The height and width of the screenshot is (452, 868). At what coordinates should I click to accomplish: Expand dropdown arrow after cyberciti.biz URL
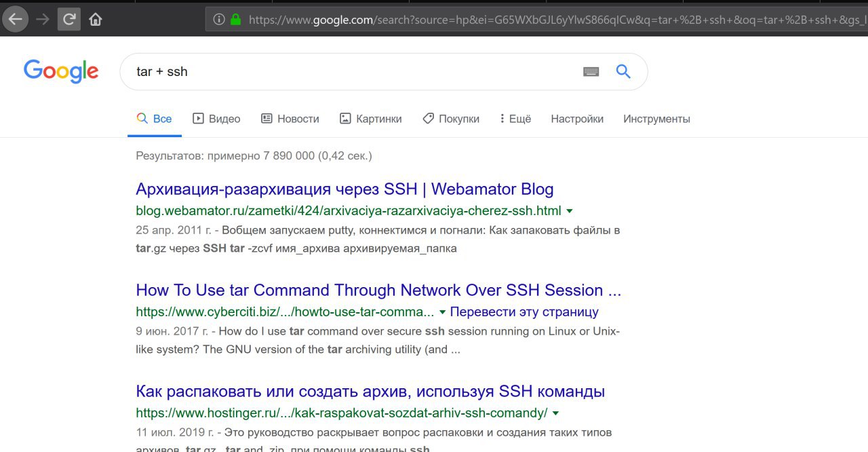pyautogui.click(x=442, y=312)
